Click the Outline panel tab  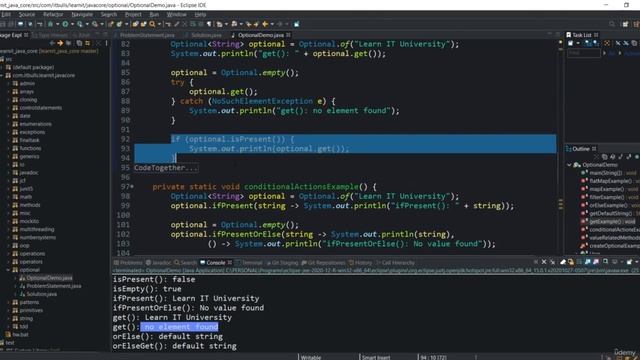click(x=581, y=149)
